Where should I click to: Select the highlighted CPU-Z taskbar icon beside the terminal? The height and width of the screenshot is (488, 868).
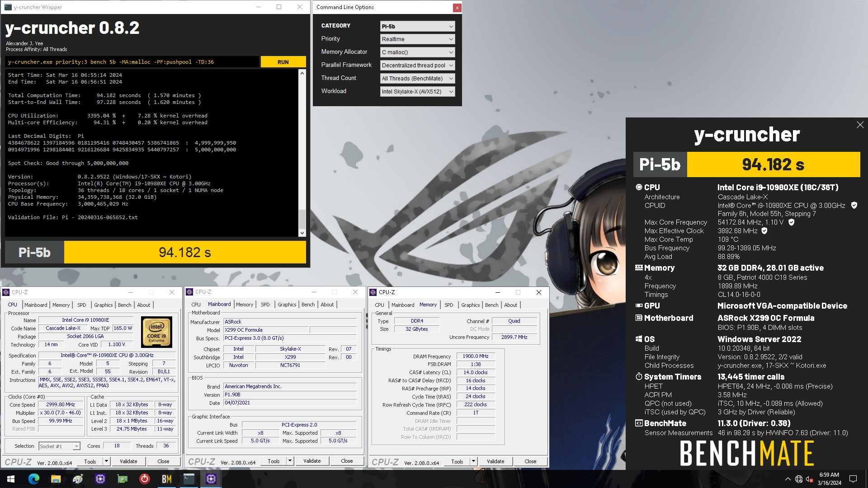pyautogui.click(x=211, y=479)
